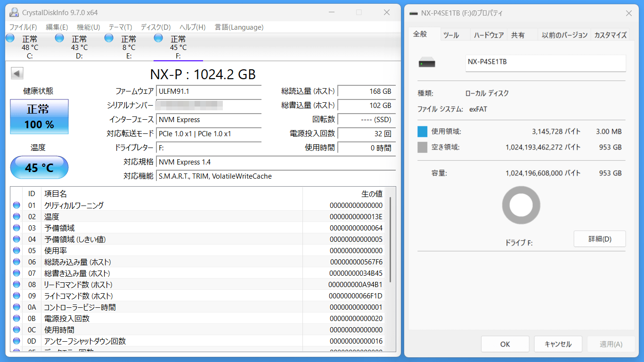The height and width of the screenshot is (362, 644).
Task: Click the status orb of the 予備領域 row 03
Action: (x=16, y=228)
